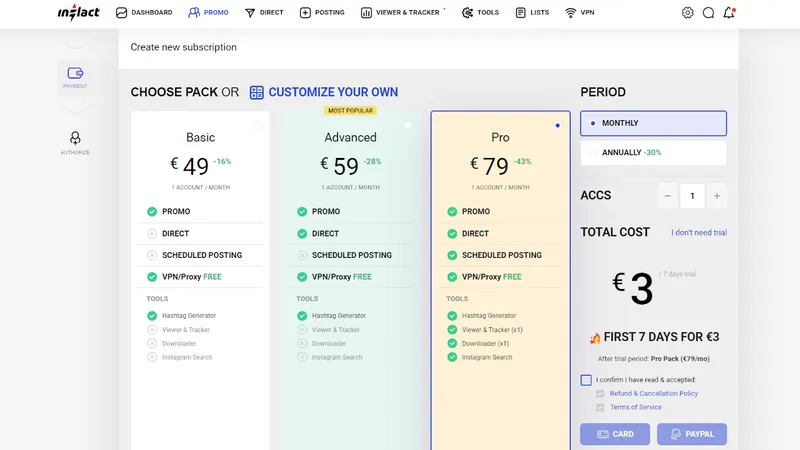Click Pro pack Scheduled Posting checkmark
Viewport: 800px width, 450px height.
(452, 255)
